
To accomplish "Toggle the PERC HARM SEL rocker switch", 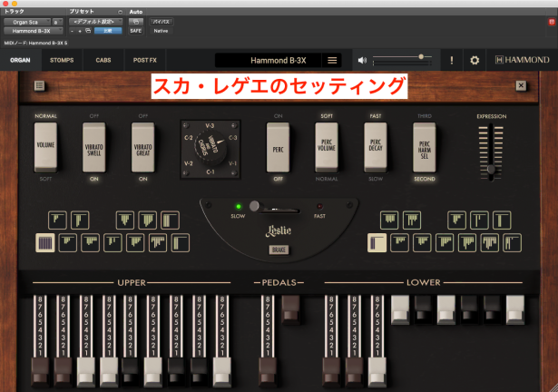I will [x=425, y=146].
